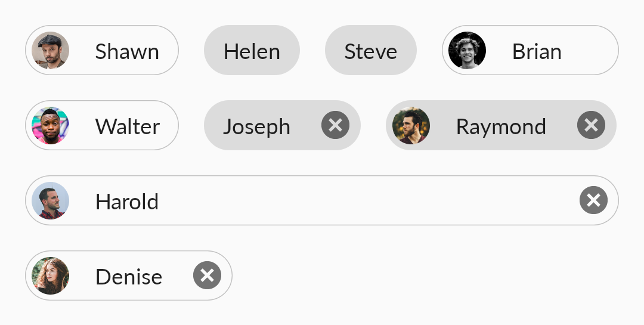Select the Joseph name text
The width and height of the screenshot is (644, 325).
point(256,126)
